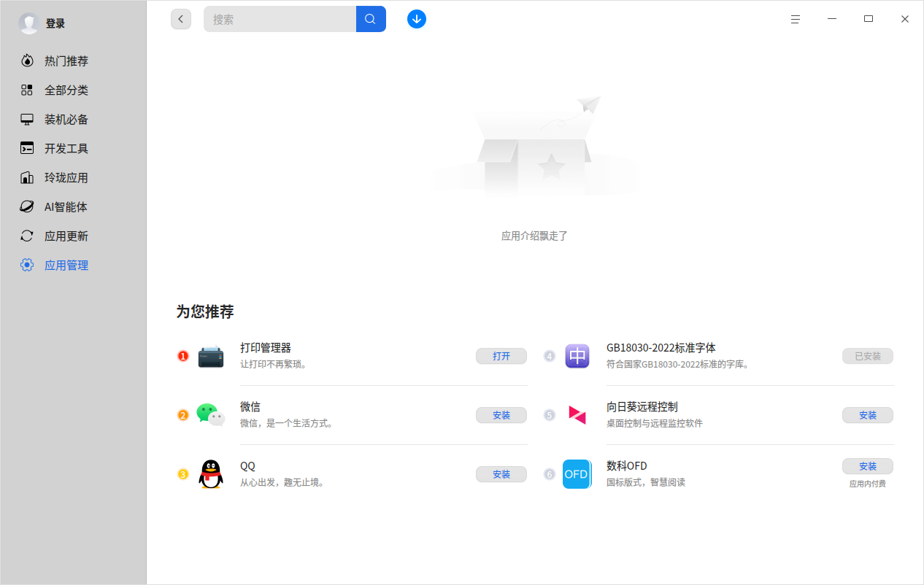
Task: Install 微信 with the 安装 button
Action: click(501, 415)
